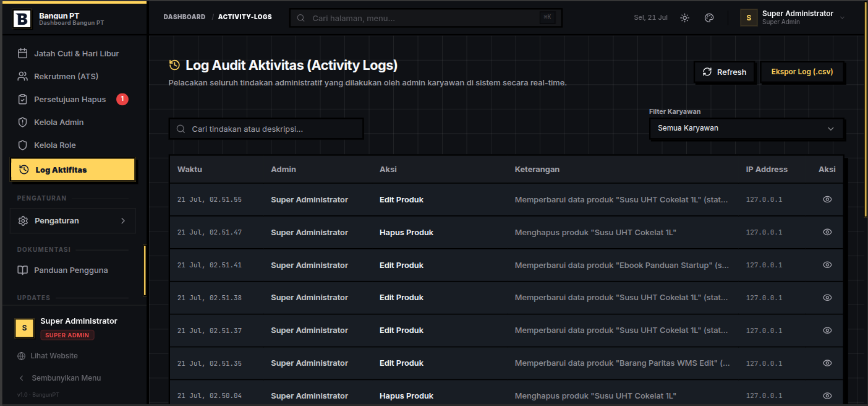Click the clipboard icon for Persetujuan Hapus

click(x=23, y=100)
